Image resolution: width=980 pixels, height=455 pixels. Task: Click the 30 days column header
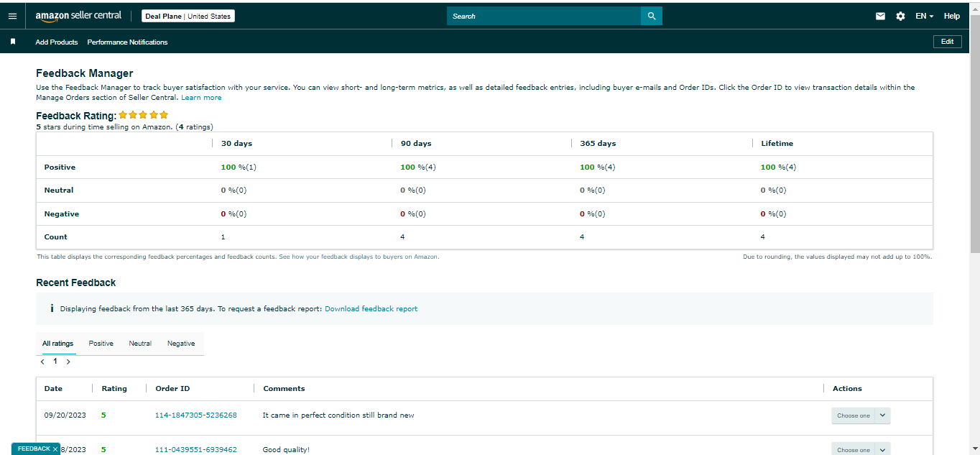point(236,143)
